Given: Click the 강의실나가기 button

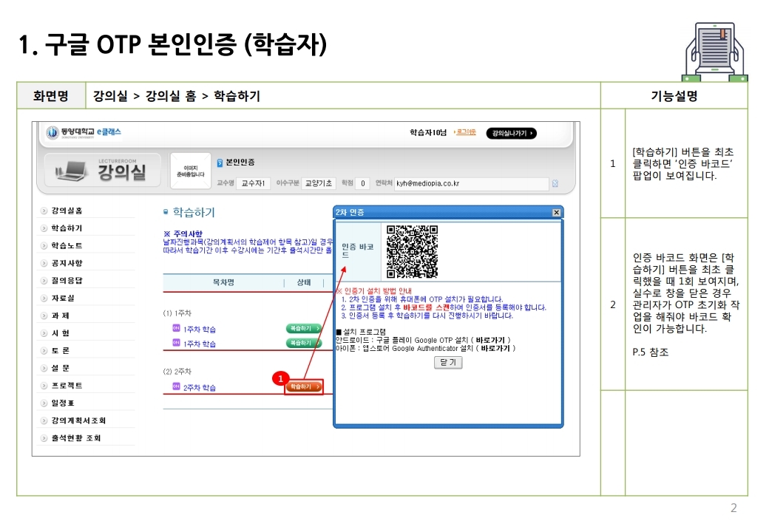Looking at the screenshot, I should tap(510, 133).
